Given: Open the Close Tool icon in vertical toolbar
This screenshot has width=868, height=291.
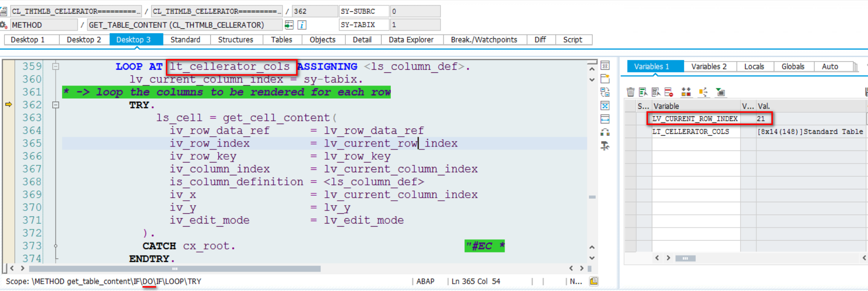Looking at the screenshot, I should [x=605, y=66].
